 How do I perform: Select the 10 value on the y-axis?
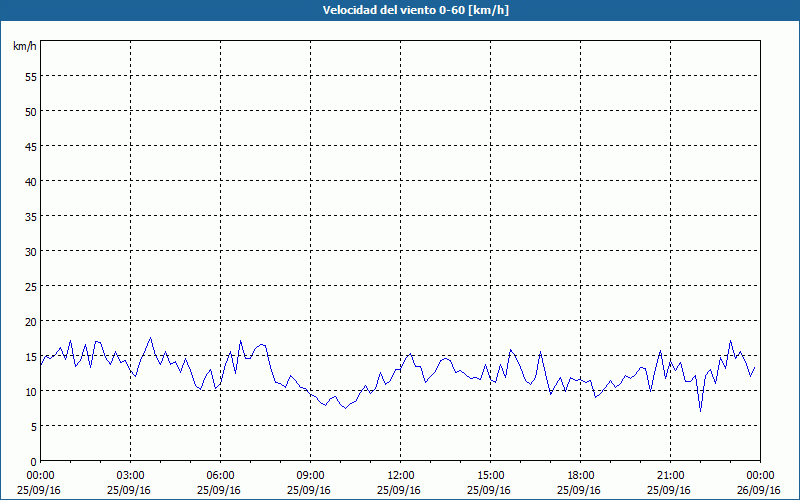click(31, 393)
